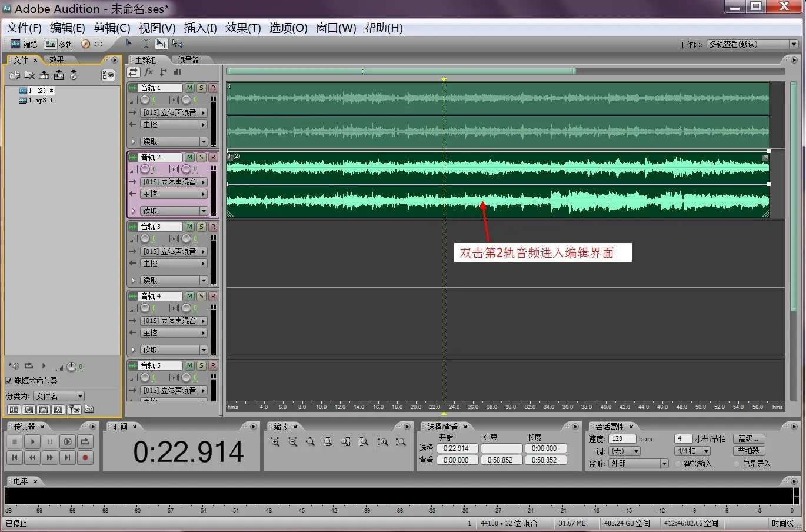
Task: Click the Import File folder icon
Action: 15,75
